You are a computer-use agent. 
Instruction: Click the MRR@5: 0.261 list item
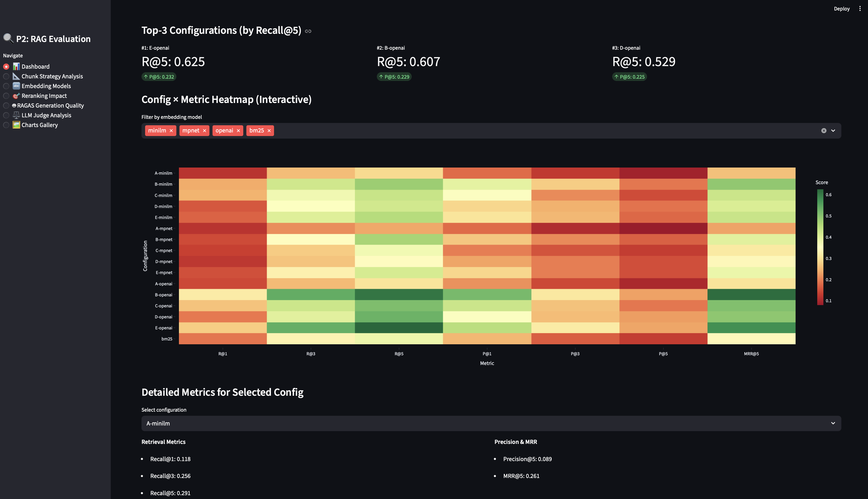[521, 476]
